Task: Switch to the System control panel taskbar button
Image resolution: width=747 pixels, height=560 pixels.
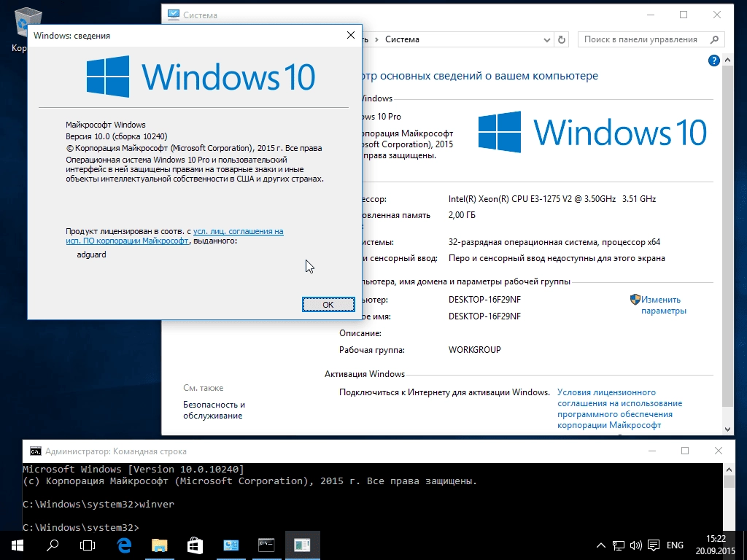Action: [x=231, y=545]
